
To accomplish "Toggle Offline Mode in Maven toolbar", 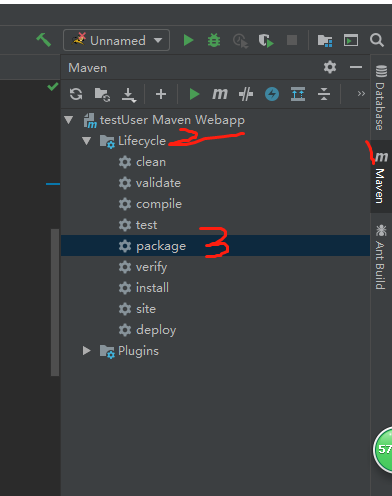I will pyautogui.click(x=246, y=94).
